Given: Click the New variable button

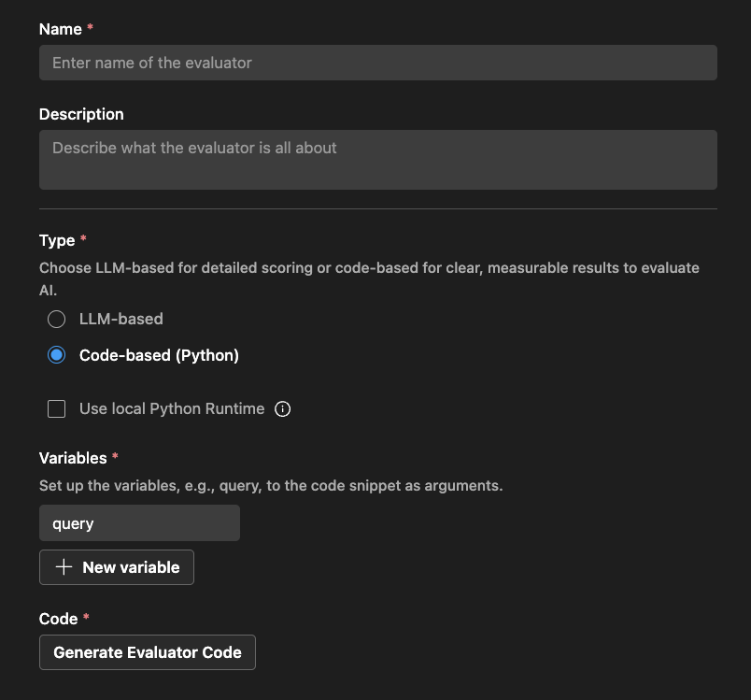Looking at the screenshot, I should click(x=116, y=567).
